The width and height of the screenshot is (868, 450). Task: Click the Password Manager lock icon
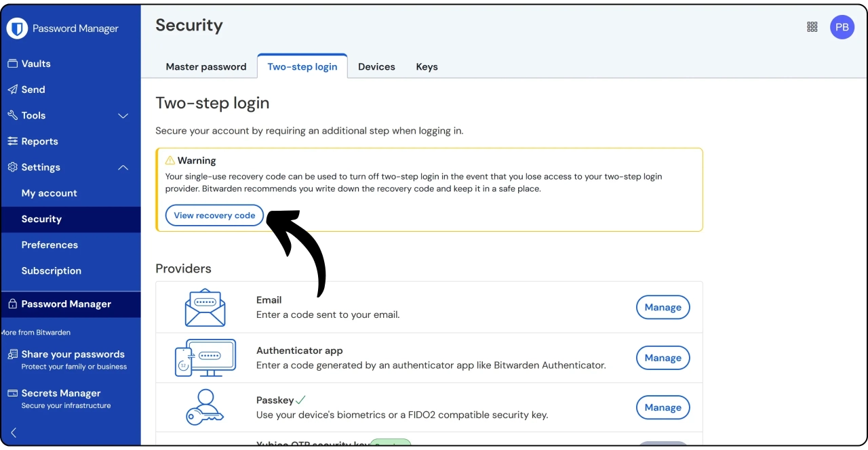(x=12, y=304)
